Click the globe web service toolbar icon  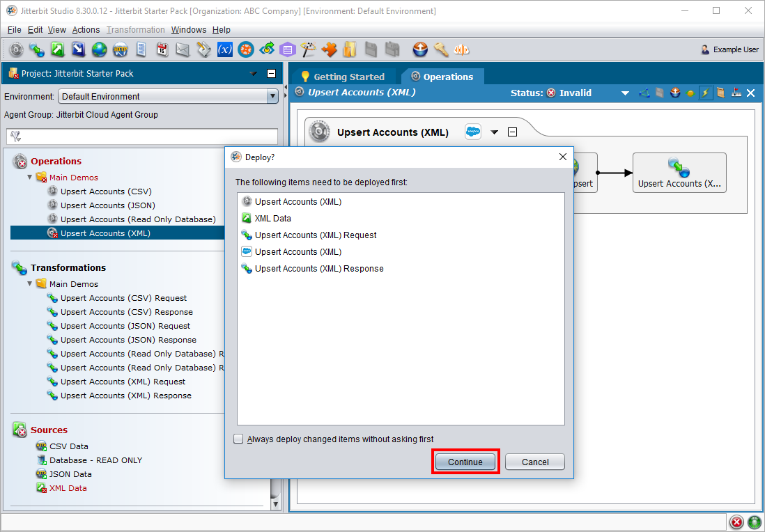[x=100, y=49]
